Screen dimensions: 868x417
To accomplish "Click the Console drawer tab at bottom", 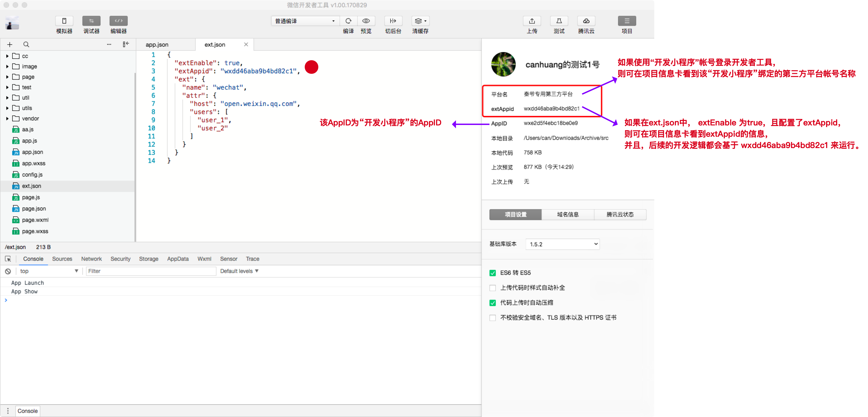I will (28, 411).
